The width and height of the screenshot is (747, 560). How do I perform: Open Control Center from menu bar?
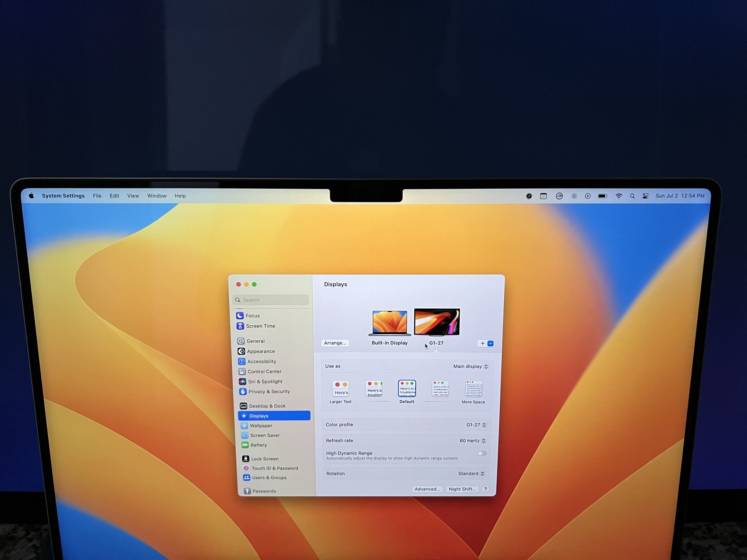[645, 196]
